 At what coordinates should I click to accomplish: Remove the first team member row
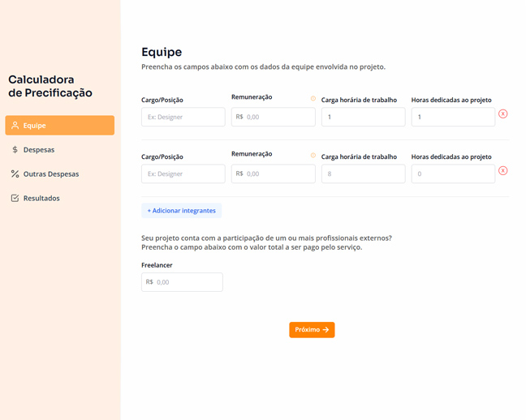[x=502, y=114]
